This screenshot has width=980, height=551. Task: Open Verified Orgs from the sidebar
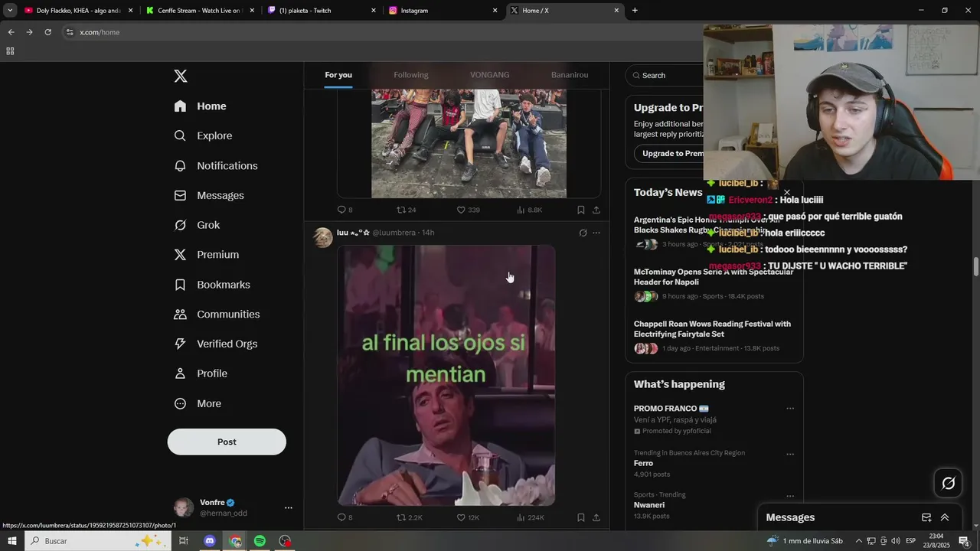[x=216, y=344]
